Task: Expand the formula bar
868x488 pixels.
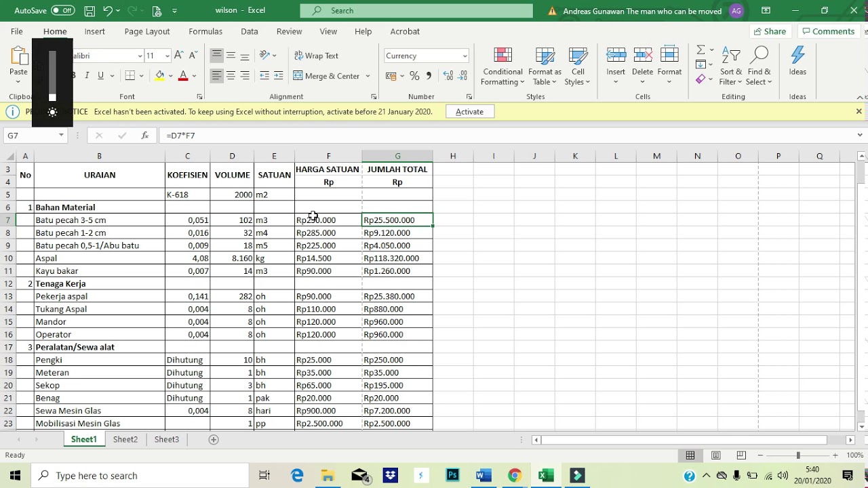Action: [x=859, y=136]
